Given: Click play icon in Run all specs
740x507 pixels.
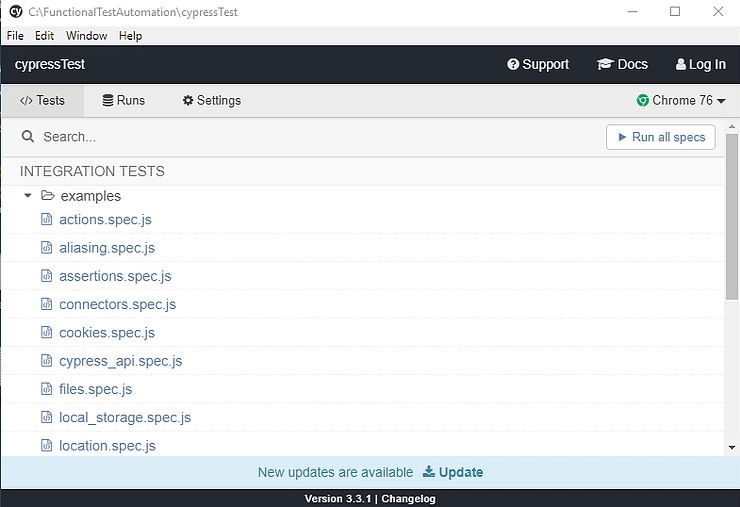Looking at the screenshot, I should coord(622,137).
